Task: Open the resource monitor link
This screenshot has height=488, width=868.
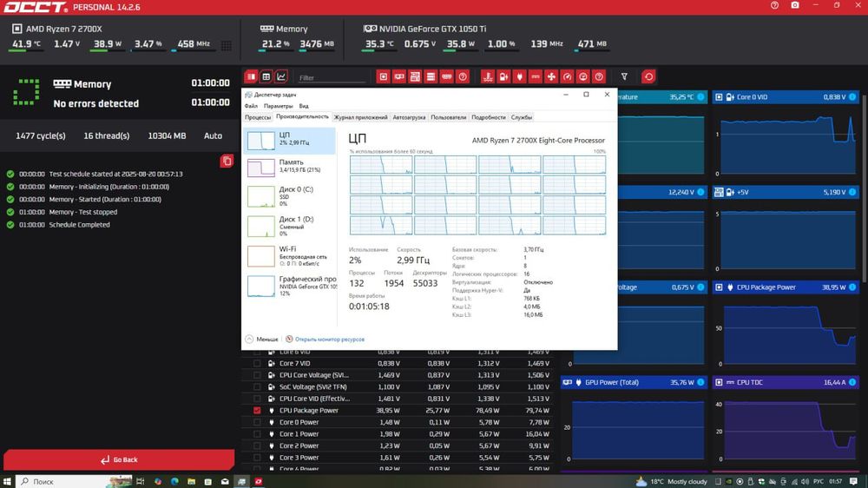Action: pos(329,339)
